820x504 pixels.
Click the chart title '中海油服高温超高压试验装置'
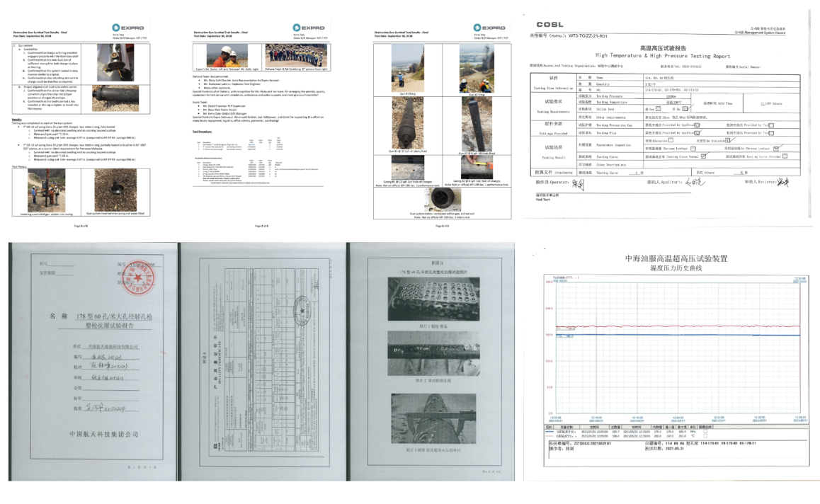[676, 258]
